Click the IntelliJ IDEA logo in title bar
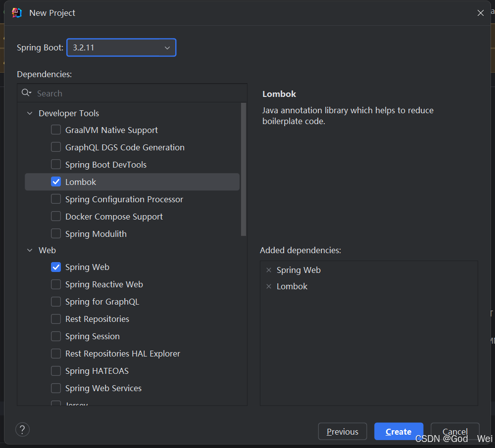The image size is (495, 448). pos(16,13)
